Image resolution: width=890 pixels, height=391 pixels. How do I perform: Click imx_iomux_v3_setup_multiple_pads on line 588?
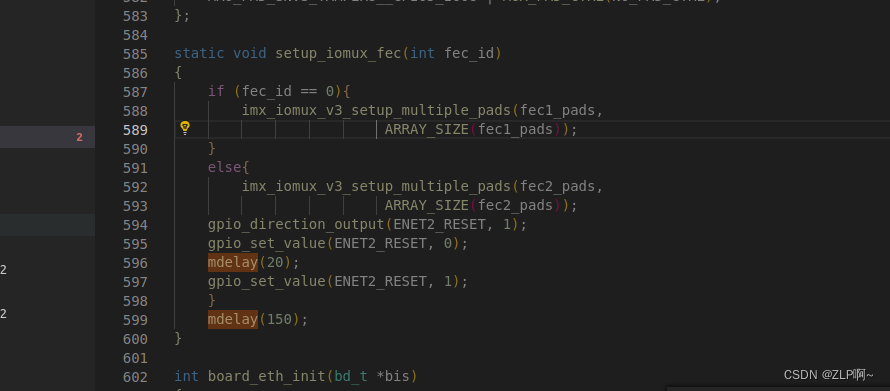pos(377,111)
